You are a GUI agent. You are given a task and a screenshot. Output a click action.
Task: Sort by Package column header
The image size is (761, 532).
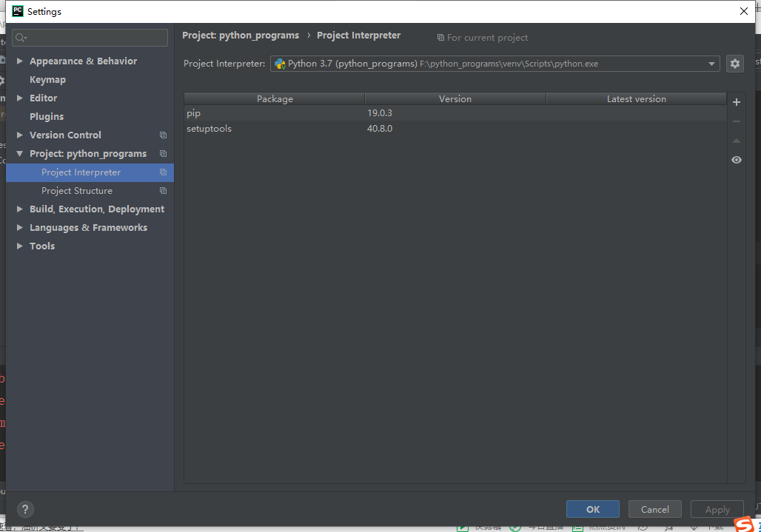pyautogui.click(x=275, y=98)
